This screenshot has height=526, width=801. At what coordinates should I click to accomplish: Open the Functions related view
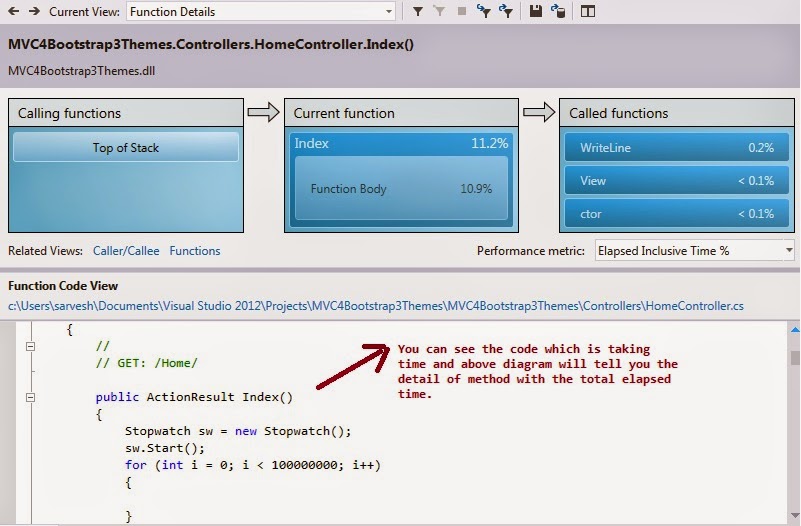195,251
